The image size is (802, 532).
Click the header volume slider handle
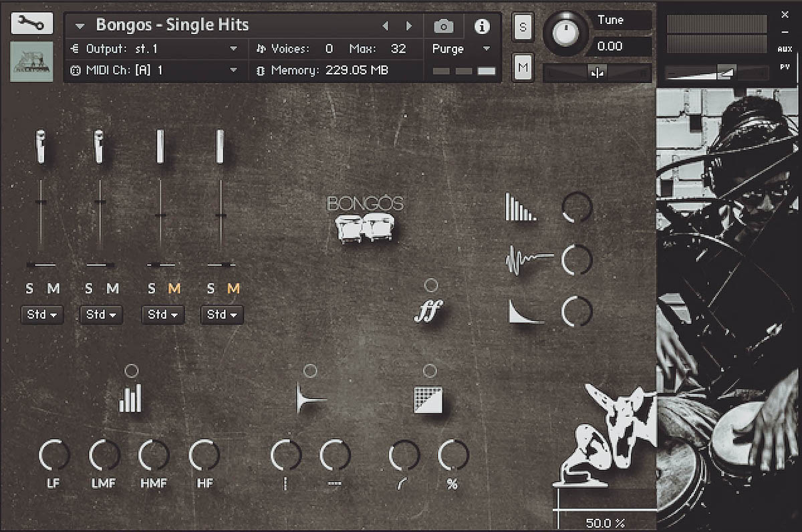tap(727, 72)
